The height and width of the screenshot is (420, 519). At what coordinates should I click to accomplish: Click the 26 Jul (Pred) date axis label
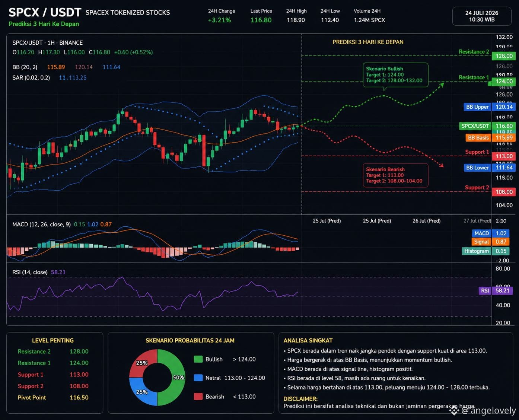[x=426, y=221]
